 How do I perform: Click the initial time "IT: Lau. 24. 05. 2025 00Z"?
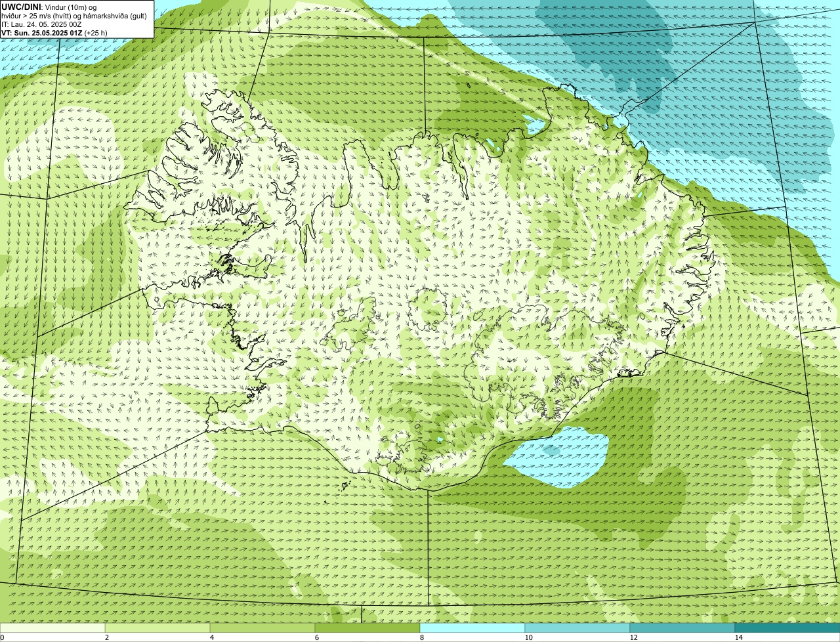click(41, 24)
